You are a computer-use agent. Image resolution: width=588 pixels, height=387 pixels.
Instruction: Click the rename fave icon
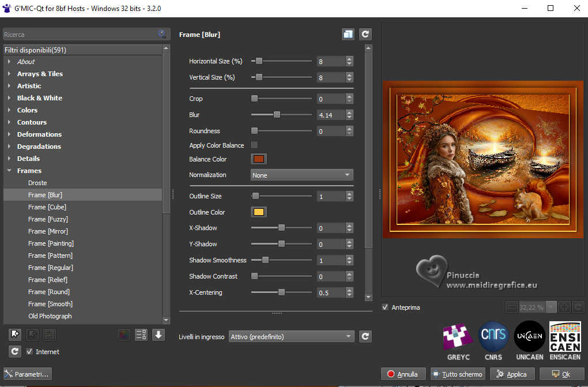point(50,334)
